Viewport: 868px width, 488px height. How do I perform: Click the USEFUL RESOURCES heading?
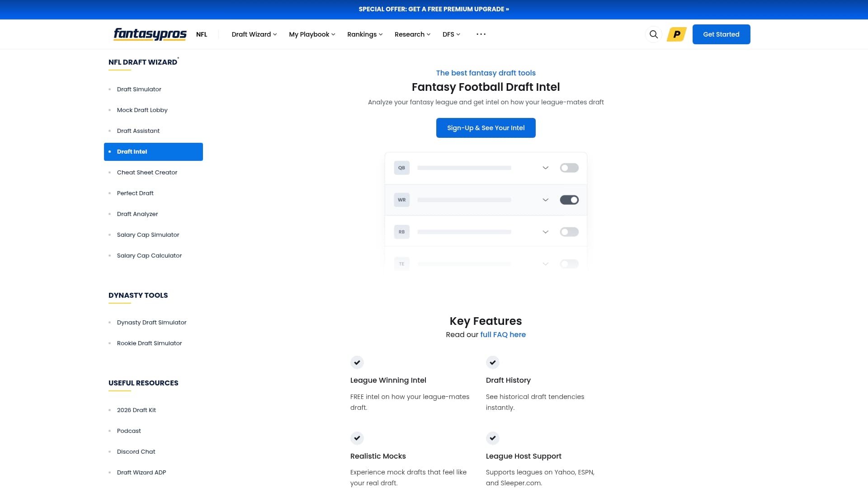point(143,383)
